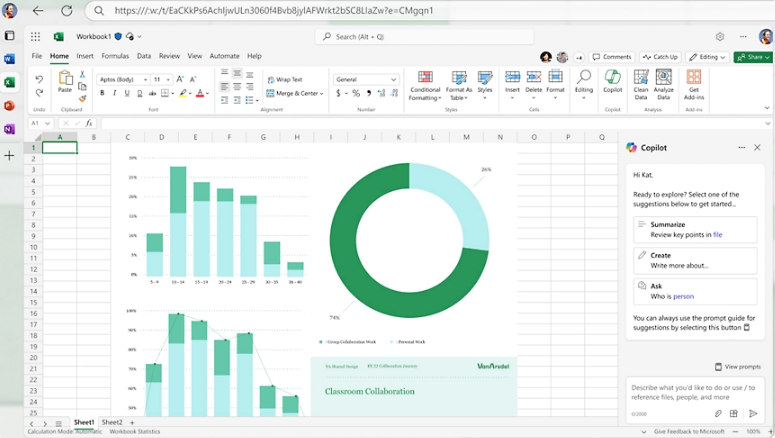The height and width of the screenshot is (438, 775).
Task: Switch to the Insert tab
Action: pos(85,56)
